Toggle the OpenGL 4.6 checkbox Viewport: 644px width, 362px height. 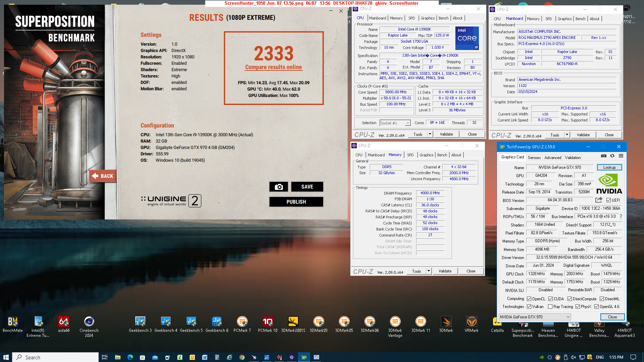coord(596,307)
